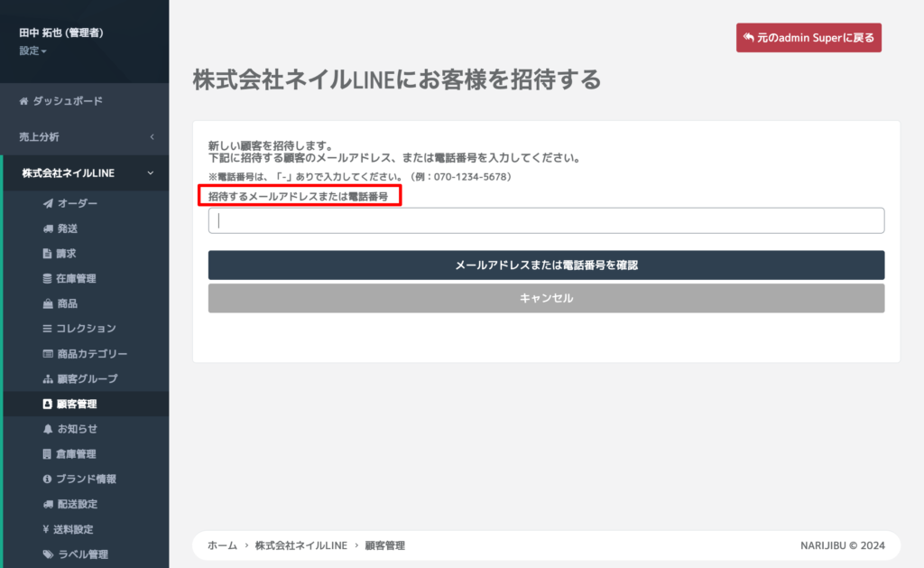
Task: Click the truck icon beside 発送
Action: [x=48, y=229]
